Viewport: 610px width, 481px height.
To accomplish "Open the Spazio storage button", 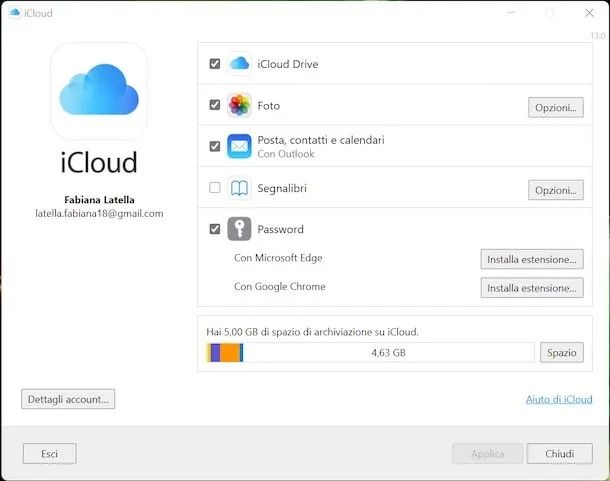I will click(x=562, y=353).
